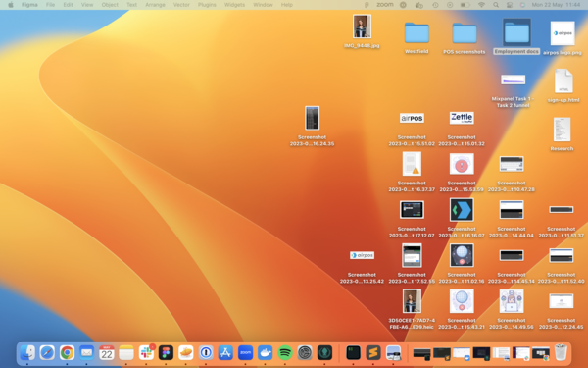Select the airpos logo.png file

(x=563, y=37)
